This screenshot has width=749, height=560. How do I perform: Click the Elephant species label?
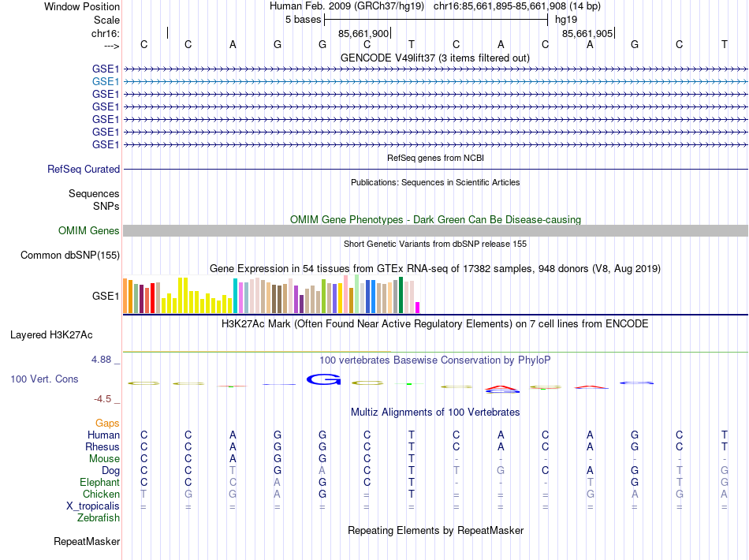pos(99,483)
